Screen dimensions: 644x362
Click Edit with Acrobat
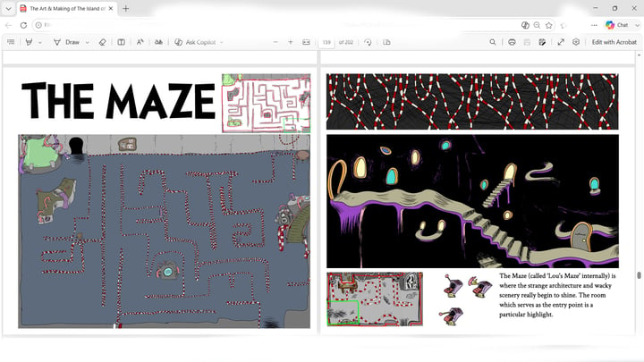coord(614,42)
